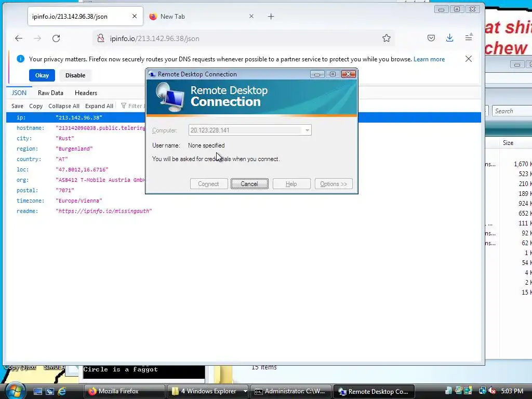This screenshot has height=399, width=532.
Task: Click Cancel in Remote Desktop dialog
Action: pos(249,184)
